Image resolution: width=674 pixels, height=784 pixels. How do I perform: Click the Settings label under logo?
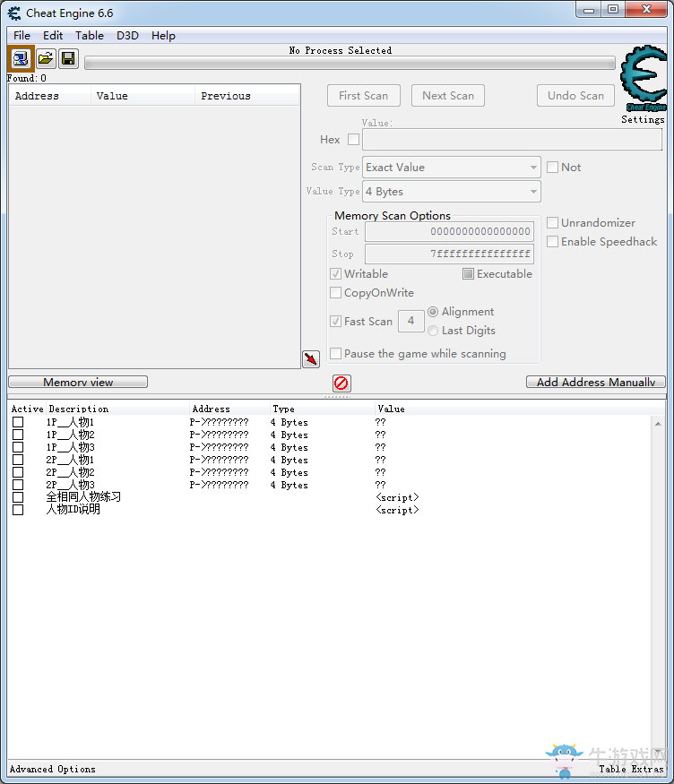pyautogui.click(x=643, y=119)
